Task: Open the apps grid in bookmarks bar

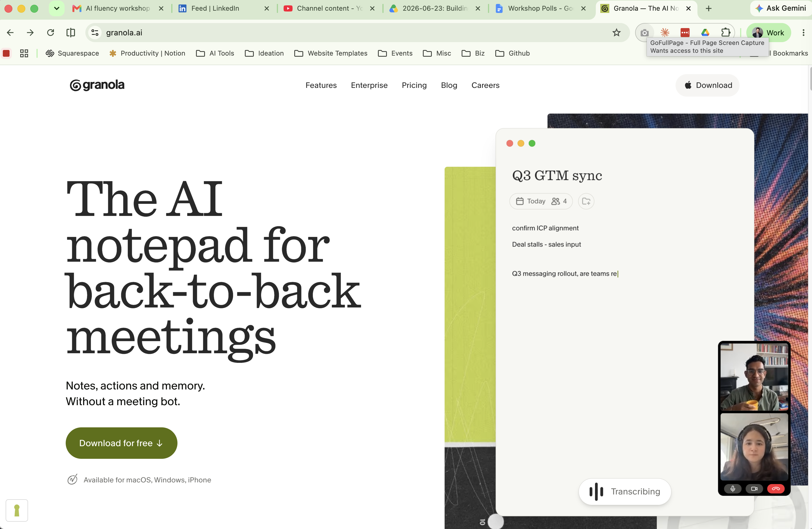Action: 24,53
